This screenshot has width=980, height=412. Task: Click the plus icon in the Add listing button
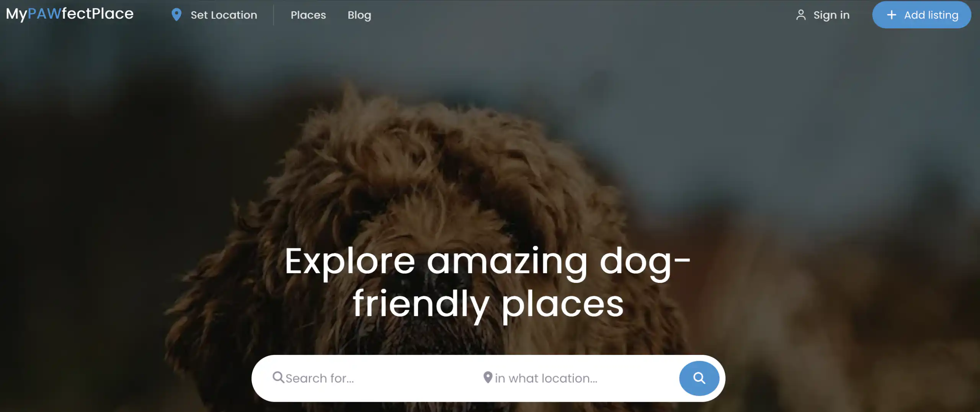click(x=892, y=15)
